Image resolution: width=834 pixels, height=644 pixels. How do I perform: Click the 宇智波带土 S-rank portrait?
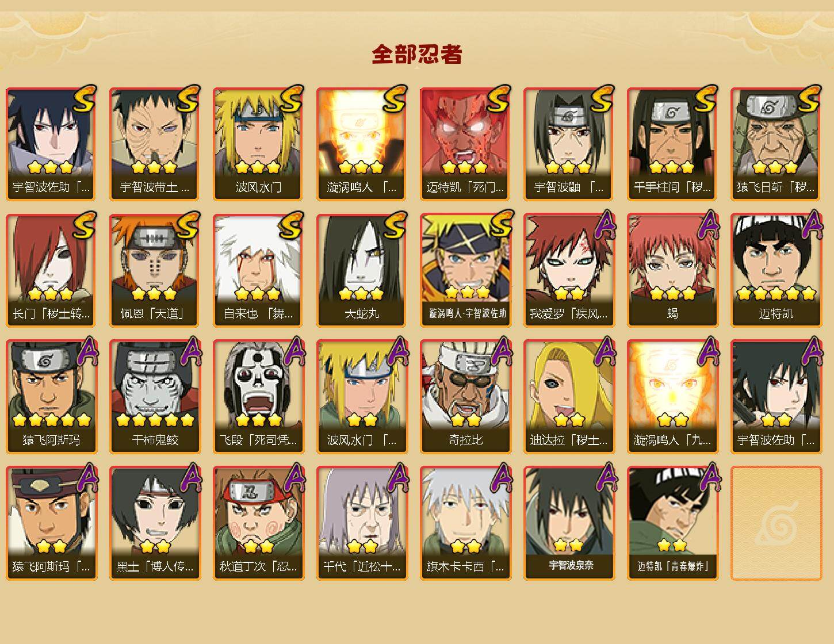click(x=155, y=144)
